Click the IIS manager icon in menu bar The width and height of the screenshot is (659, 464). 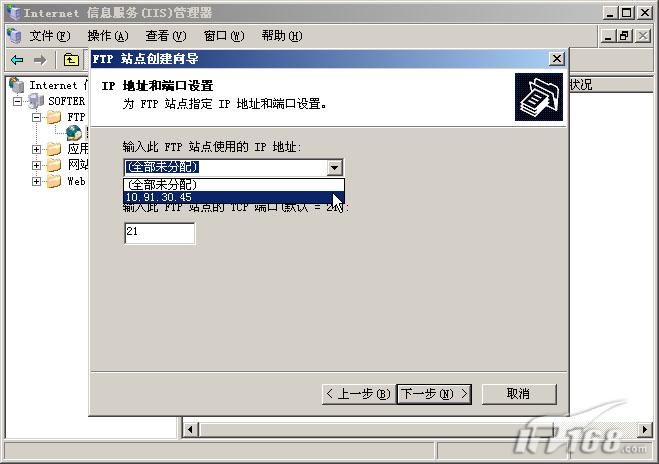[x=14, y=36]
